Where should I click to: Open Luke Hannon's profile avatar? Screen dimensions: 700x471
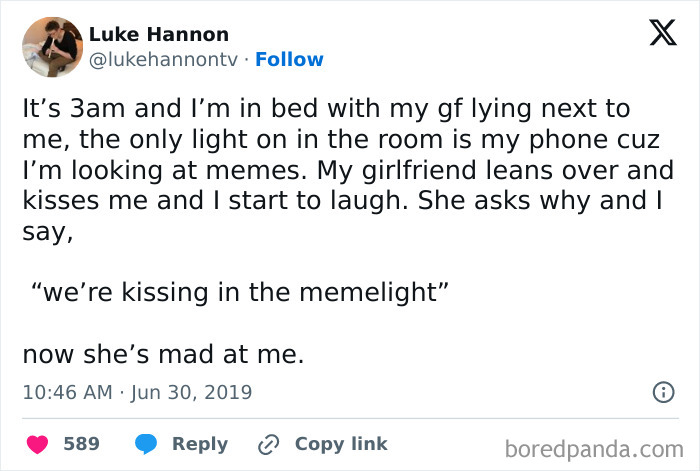51,47
